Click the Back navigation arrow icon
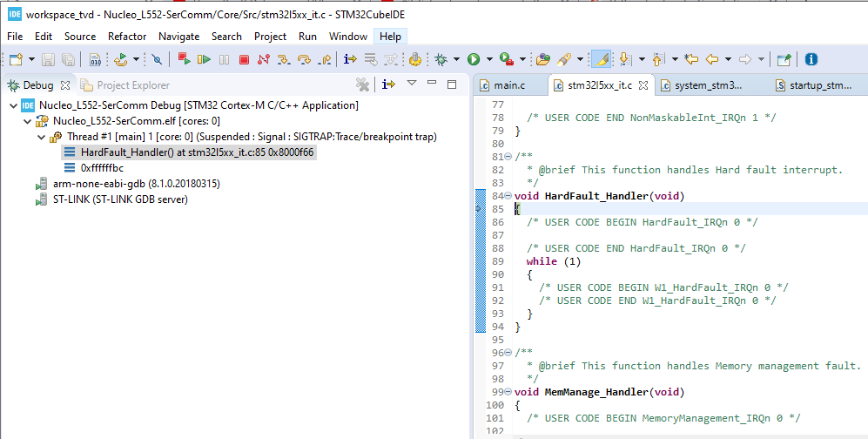 tap(712, 59)
